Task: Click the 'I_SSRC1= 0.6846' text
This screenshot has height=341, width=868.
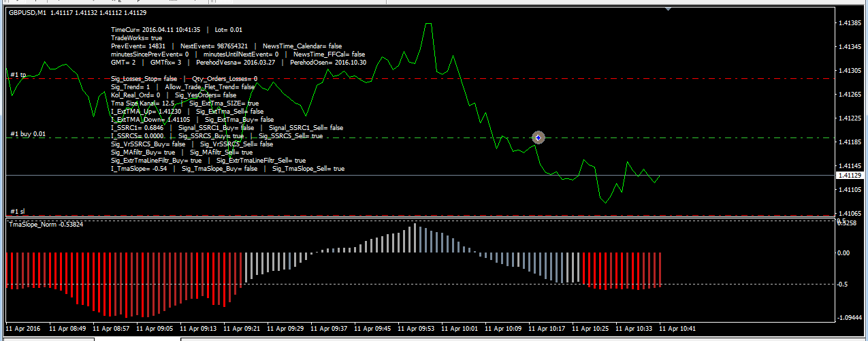Action: 137,127
